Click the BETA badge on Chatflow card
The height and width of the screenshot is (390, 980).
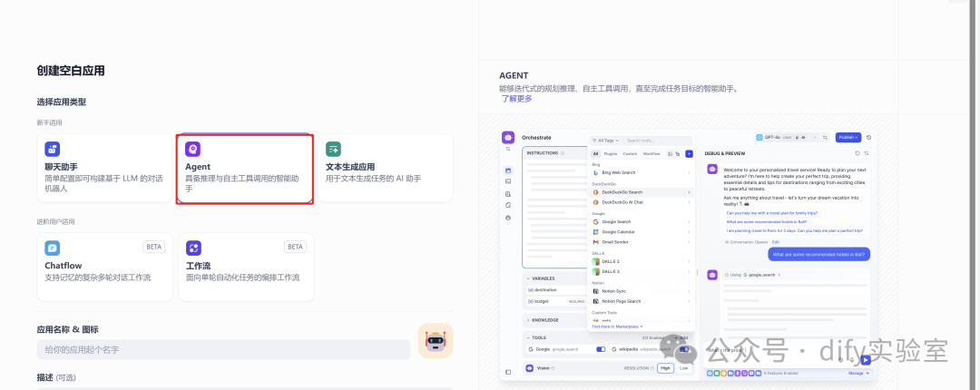point(153,247)
